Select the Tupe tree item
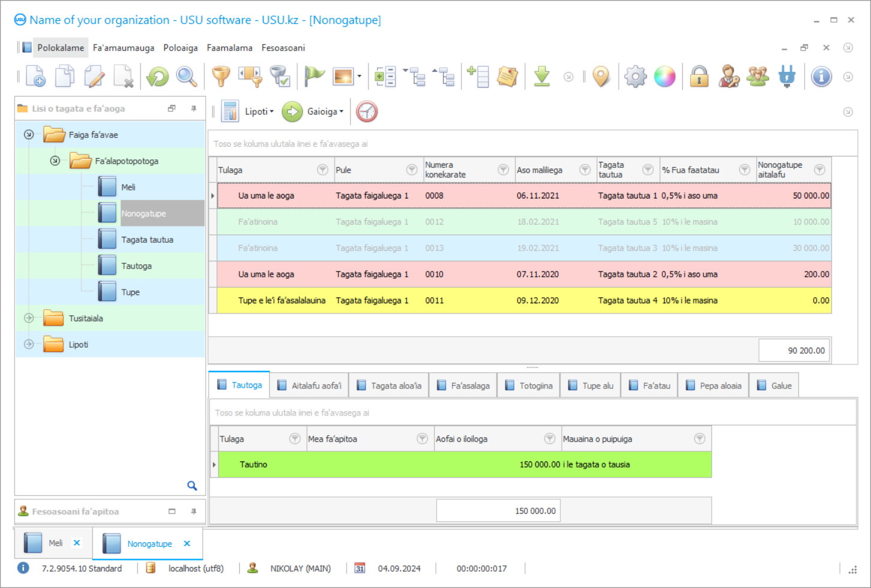 pyautogui.click(x=130, y=292)
